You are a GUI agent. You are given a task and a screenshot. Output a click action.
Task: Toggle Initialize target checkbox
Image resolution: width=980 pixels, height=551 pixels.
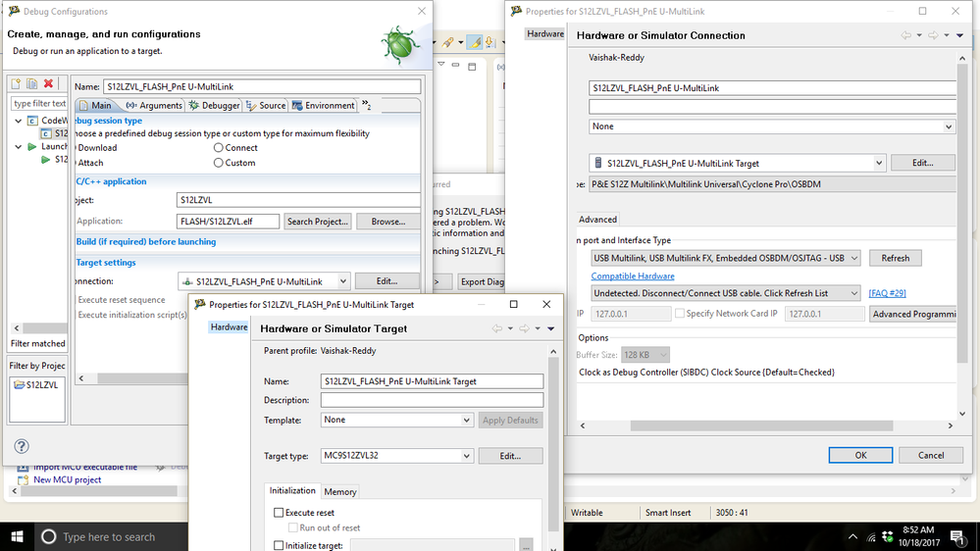point(279,545)
